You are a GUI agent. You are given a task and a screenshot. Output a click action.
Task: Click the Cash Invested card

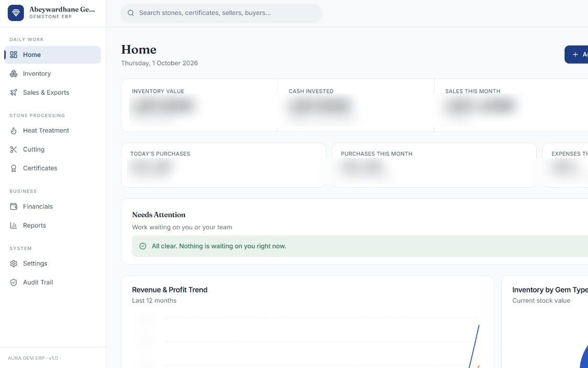tap(356, 105)
